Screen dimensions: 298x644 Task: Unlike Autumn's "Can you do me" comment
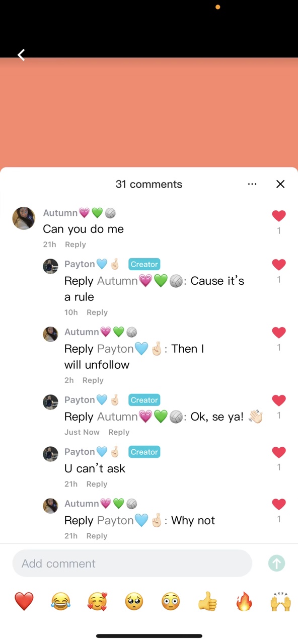point(279,216)
